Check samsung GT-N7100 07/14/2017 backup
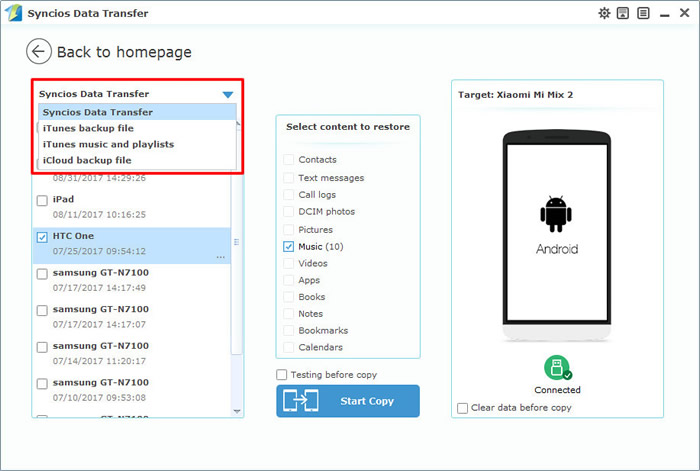This screenshot has height=471, width=700. click(42, 347)
